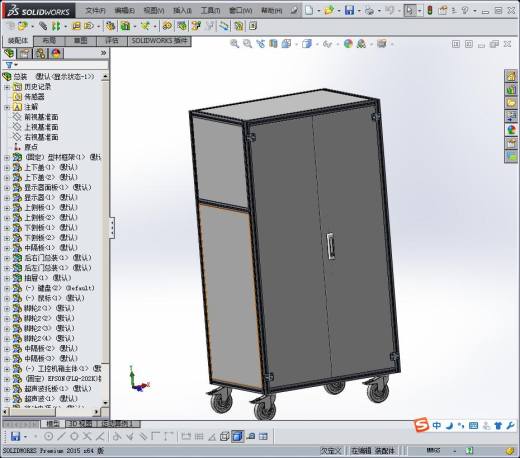This screenshot has height=458, width=520.
Task: Toggle the shaded-with-edges display button in the bottom toolbar
Action: coord(237,436)
